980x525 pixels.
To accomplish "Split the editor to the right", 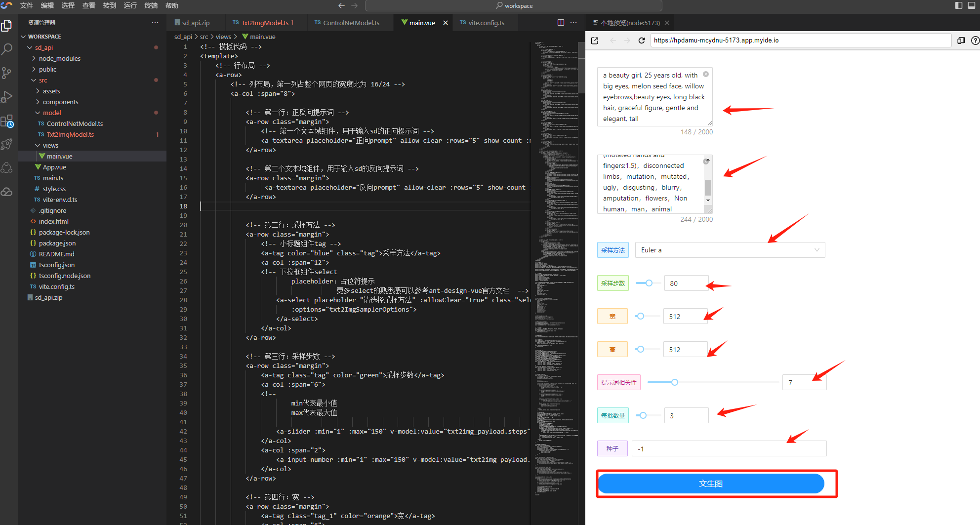I will [561, 23].
